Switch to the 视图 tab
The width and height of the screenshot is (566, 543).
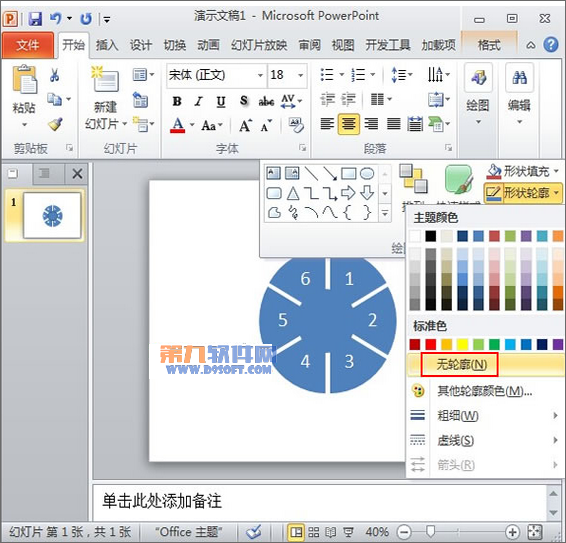[343, 45]
